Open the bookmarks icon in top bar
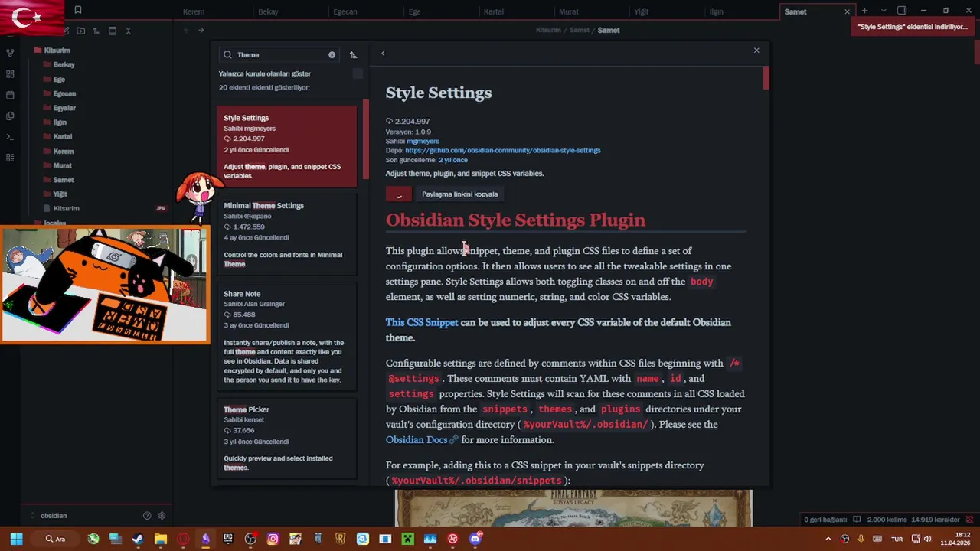Screen dimensions: 980x551 point(77,11)
